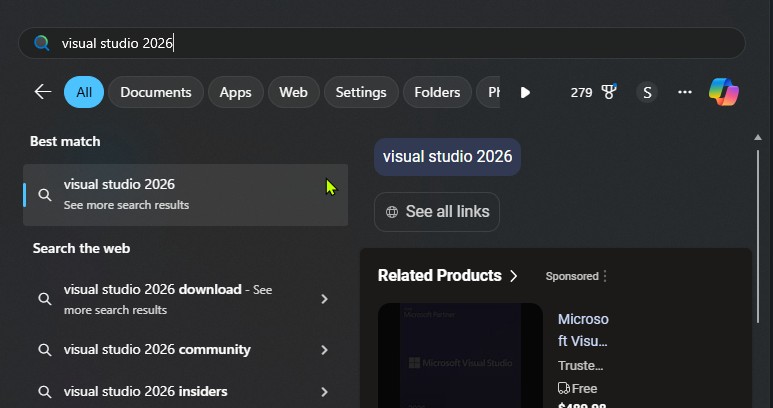Click the rewards trophy icon showing 279
The height and width of the screenshot is (408, 773).
coord(608,92)
